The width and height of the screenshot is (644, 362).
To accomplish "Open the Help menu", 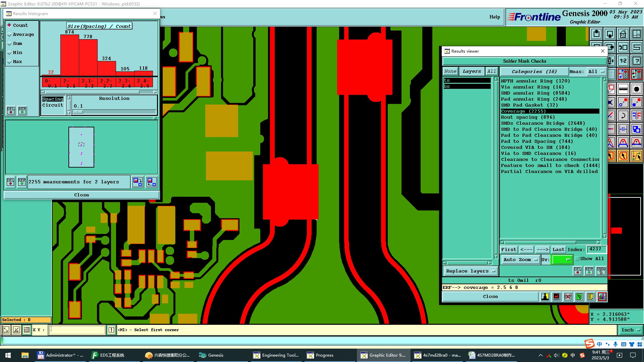I will click(x=494, y=17).
